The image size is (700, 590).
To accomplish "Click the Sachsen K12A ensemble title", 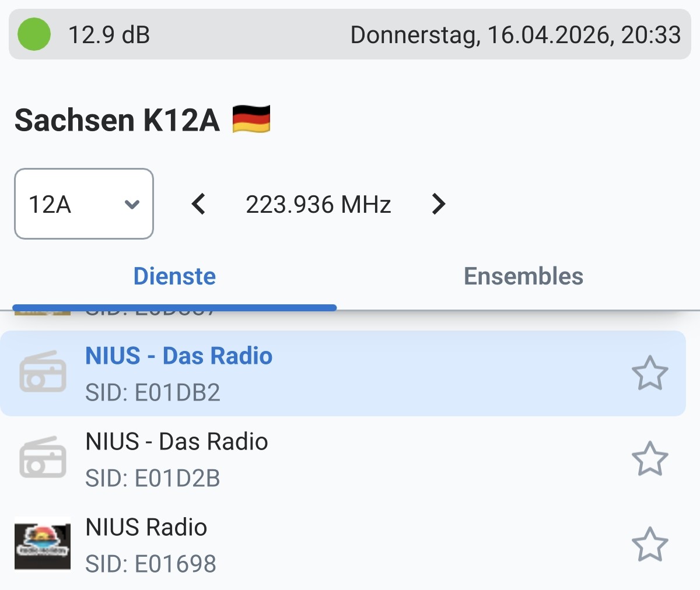I will pyautogui.click(x=117, y=120).
